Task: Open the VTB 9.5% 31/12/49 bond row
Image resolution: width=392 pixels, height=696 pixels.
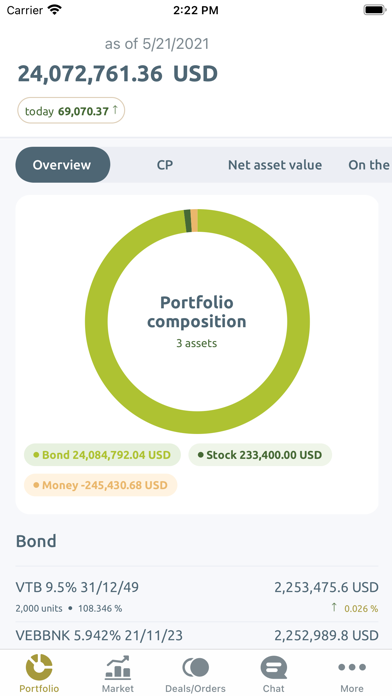Action: (x=197, y=595)
